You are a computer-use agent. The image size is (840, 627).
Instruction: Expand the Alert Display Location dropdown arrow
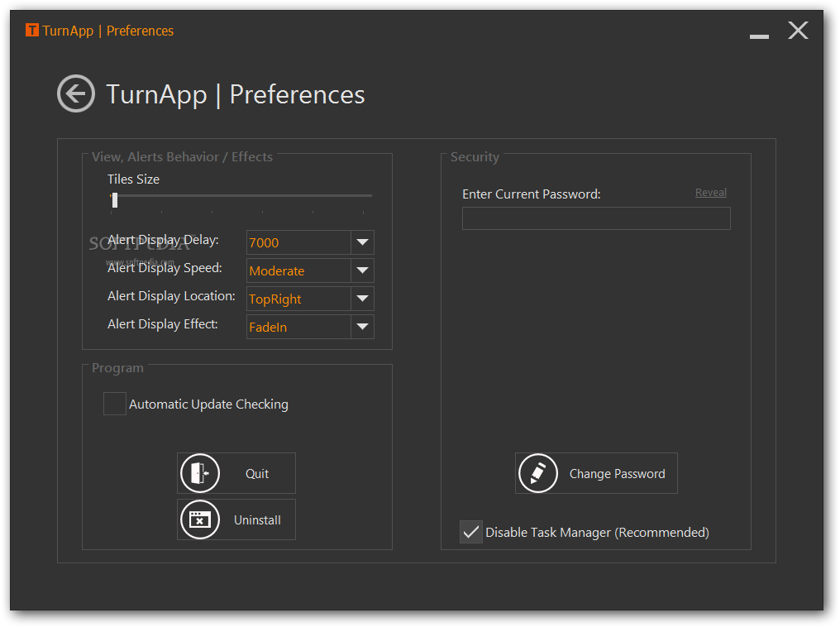(362, 299)
